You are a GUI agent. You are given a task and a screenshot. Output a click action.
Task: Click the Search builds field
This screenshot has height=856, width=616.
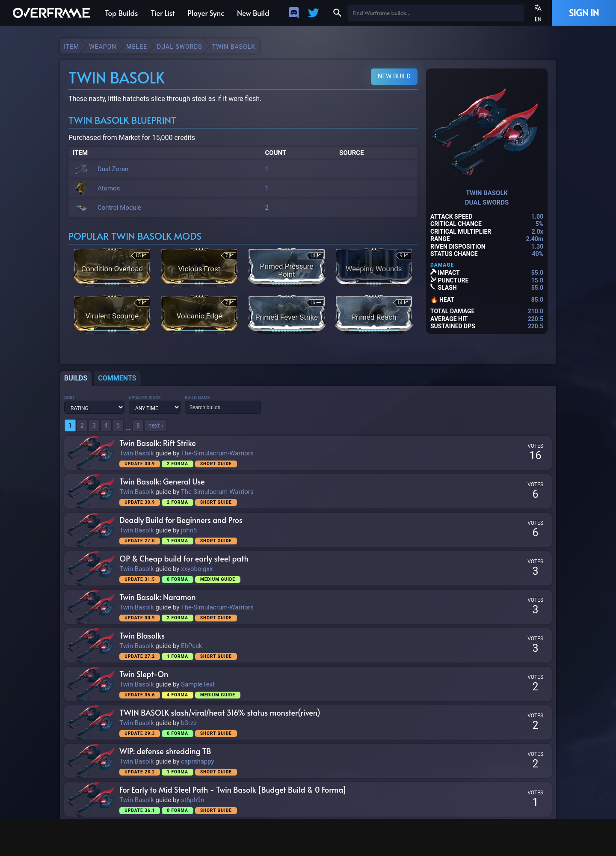[222, 407]
